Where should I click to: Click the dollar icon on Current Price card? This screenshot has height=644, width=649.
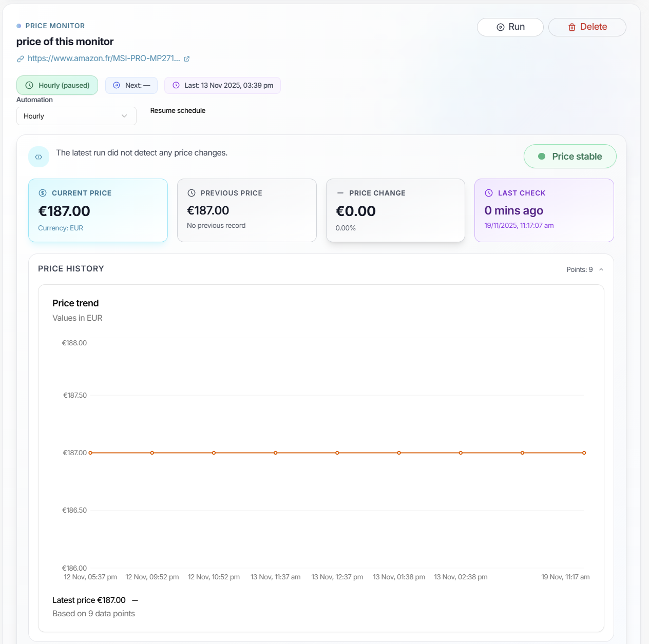(42, 193)
